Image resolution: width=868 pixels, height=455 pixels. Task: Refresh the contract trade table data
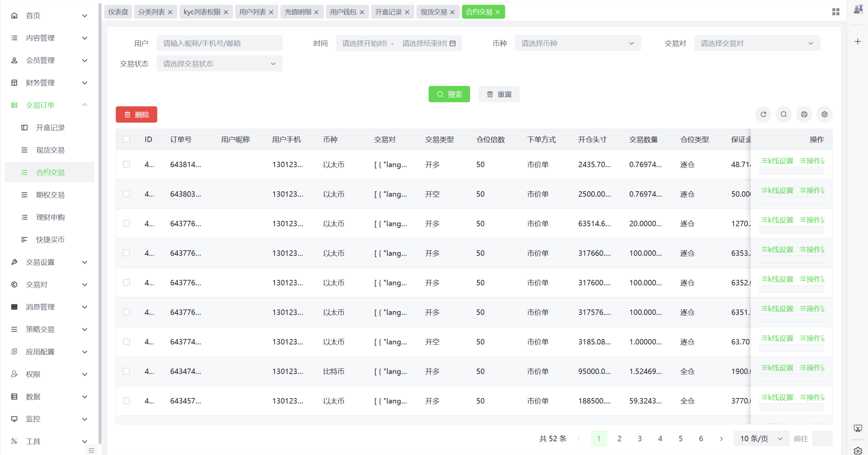click(x=763, y=114)
